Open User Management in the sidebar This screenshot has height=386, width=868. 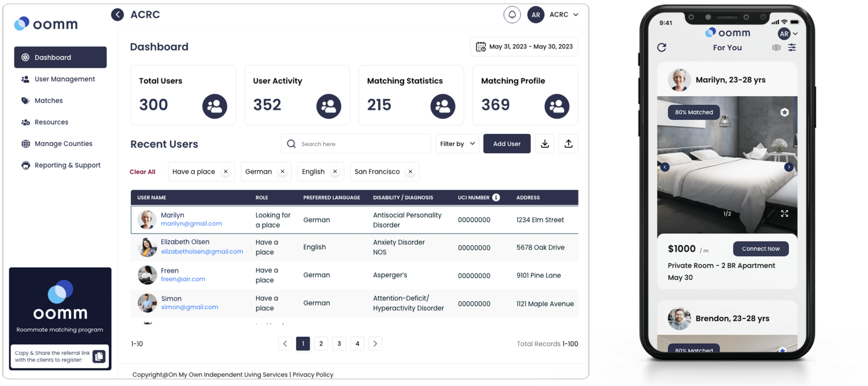[x=64, y=79]
